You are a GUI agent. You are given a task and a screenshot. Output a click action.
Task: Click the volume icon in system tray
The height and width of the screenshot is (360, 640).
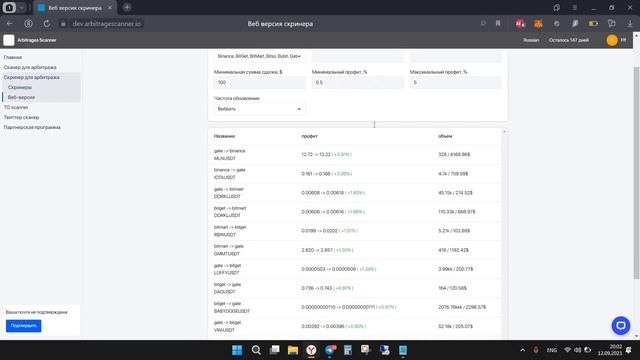coord(578,350)
